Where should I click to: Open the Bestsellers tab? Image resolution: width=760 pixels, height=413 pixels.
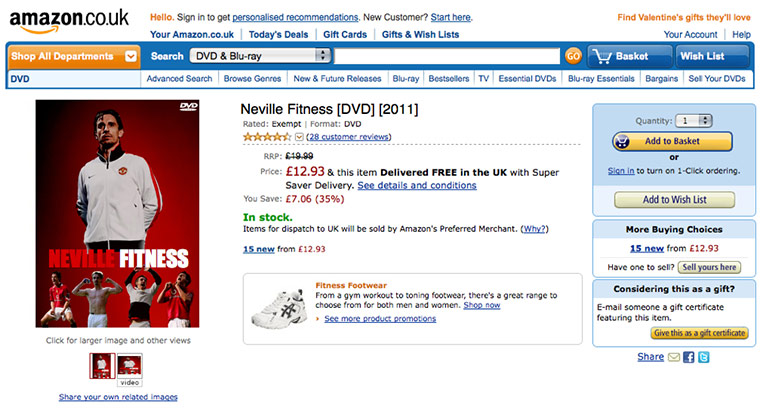click(450, 78)
